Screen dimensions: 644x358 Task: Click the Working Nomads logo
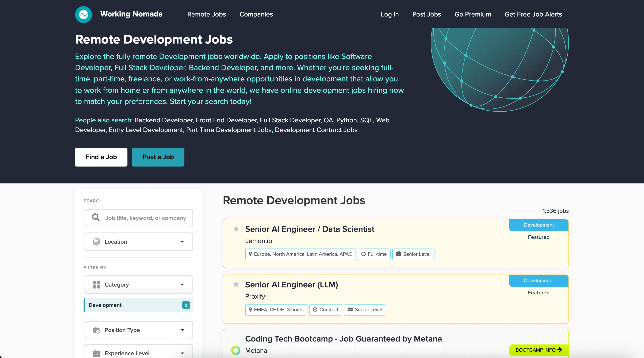pyautogui.click(x=83, y=14)
